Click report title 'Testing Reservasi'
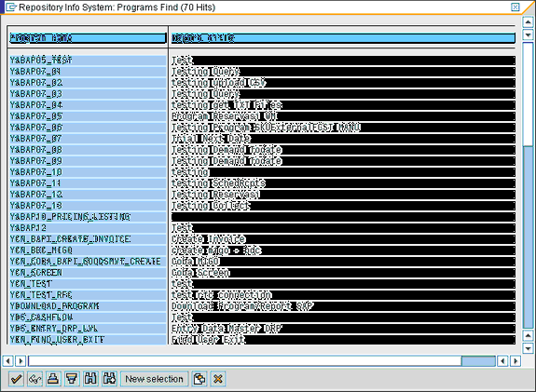 215,195
